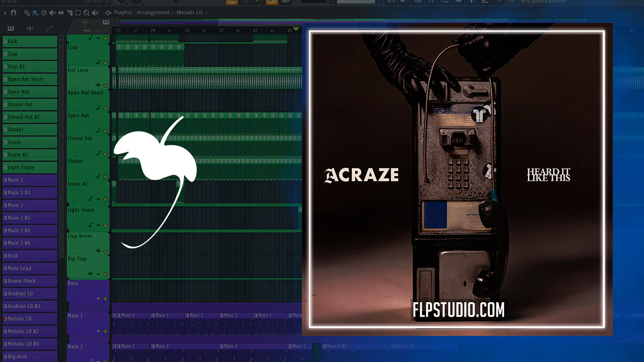Activate the Playback scrub tool
644x362 pixels.
point(95,13)
